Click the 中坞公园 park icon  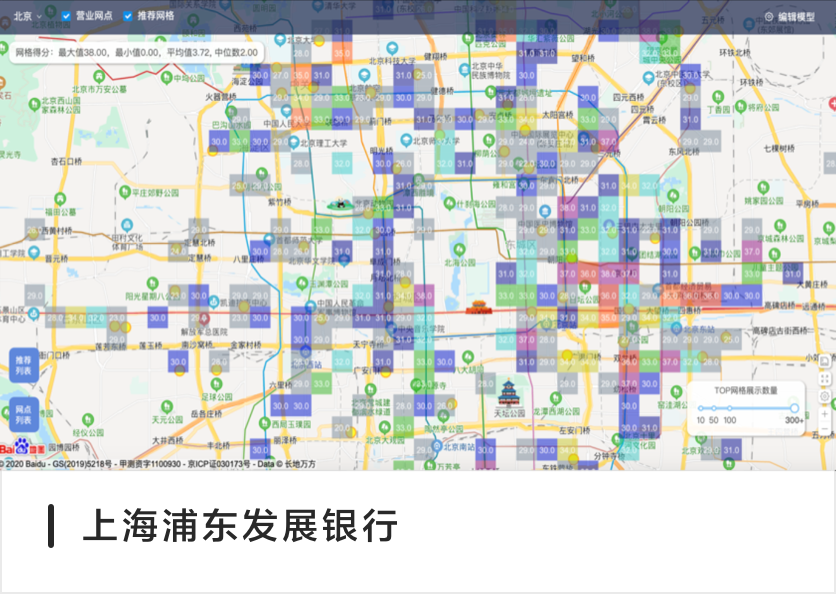167,78
